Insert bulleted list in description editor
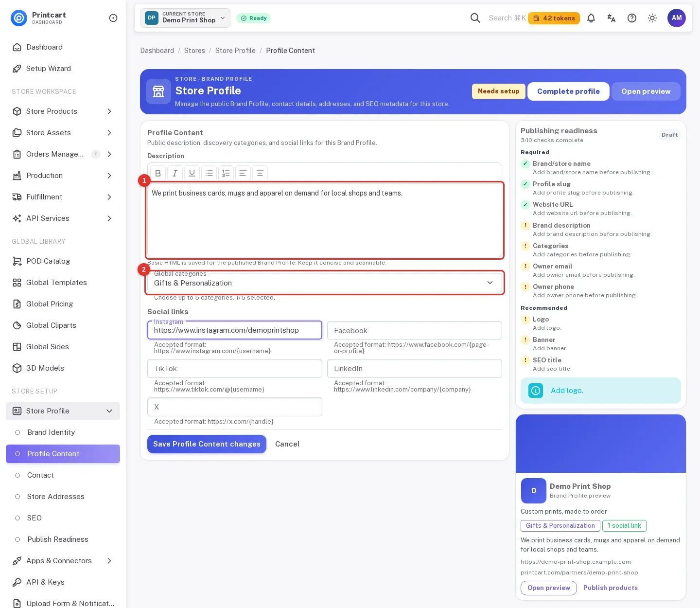 click(209, 173)
